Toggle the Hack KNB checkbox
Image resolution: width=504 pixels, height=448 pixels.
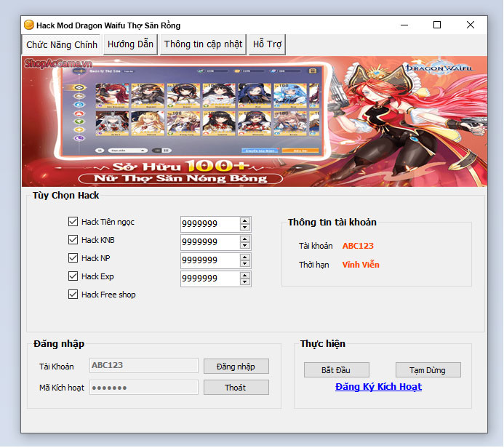(x=73, y=240)
